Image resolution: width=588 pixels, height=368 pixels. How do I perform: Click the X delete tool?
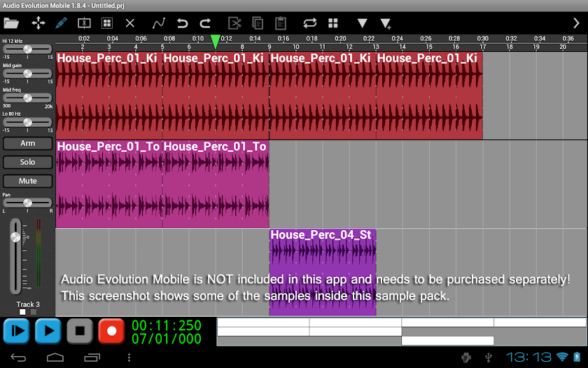click(129, 23)
